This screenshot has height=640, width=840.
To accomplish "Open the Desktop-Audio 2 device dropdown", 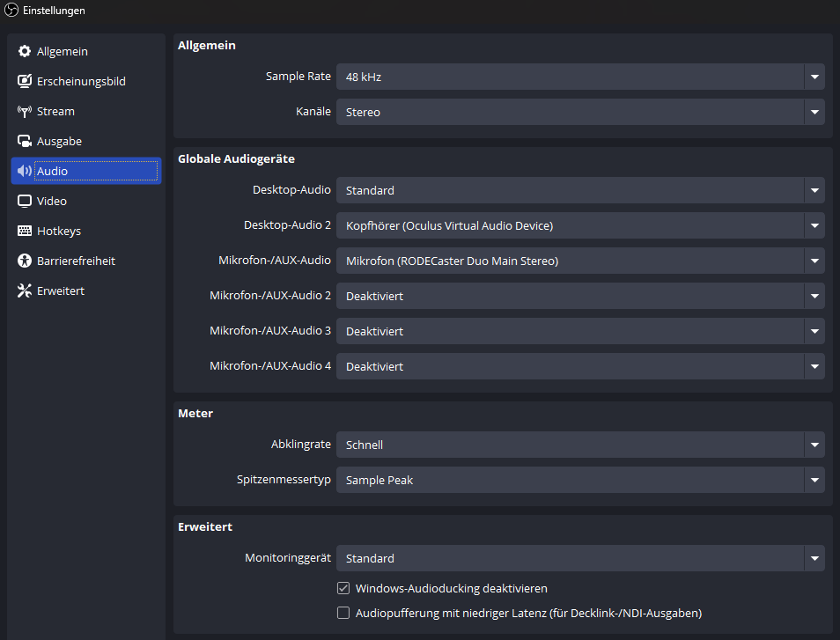I will tap(579, 225).
